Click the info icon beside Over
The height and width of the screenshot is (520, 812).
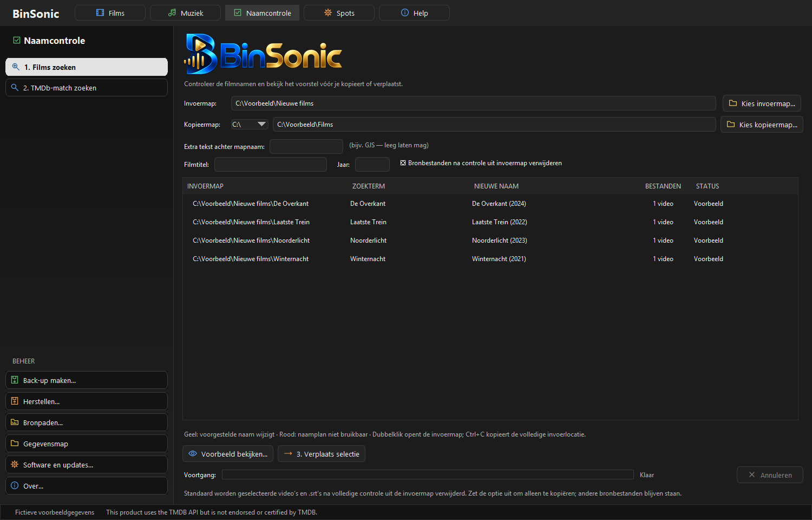[15, 485]
